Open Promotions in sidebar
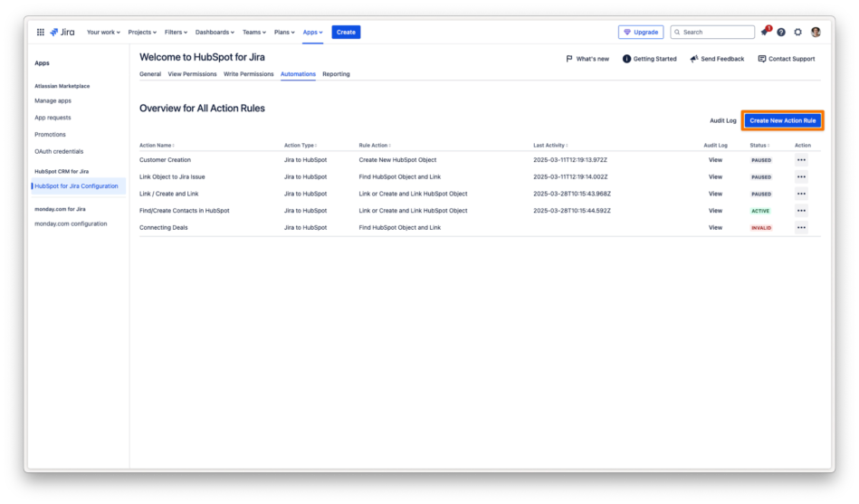 tap(50, 135)
